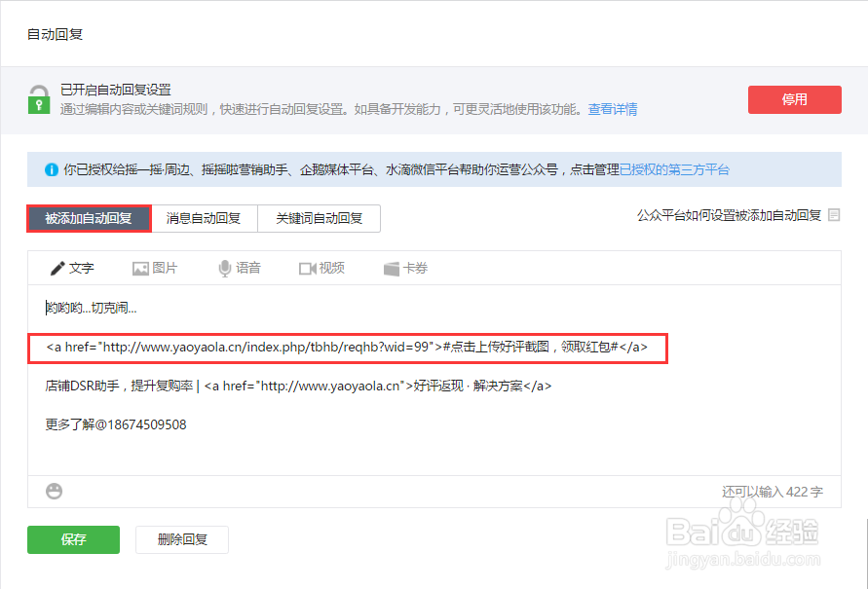Click the 删除回复 button
Viewport: 868px width, 589px height.
[182, 539]
